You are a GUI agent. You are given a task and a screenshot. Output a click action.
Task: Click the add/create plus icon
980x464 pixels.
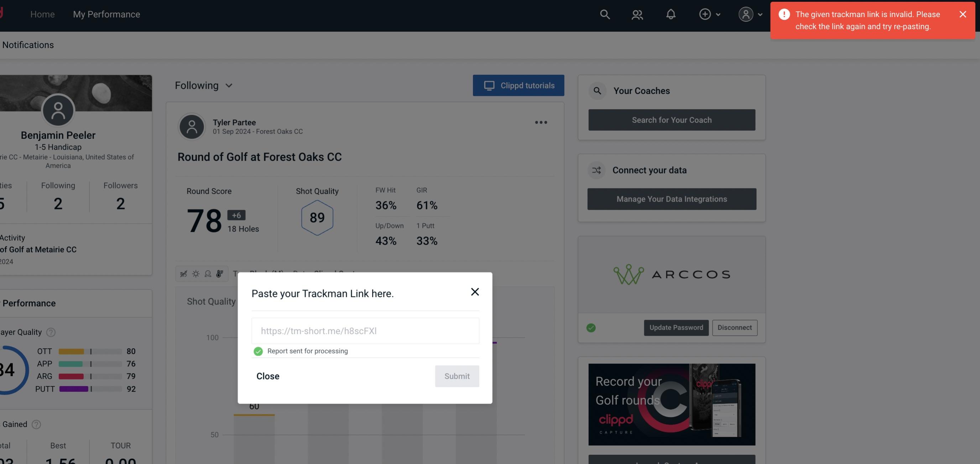coord(704,14)
